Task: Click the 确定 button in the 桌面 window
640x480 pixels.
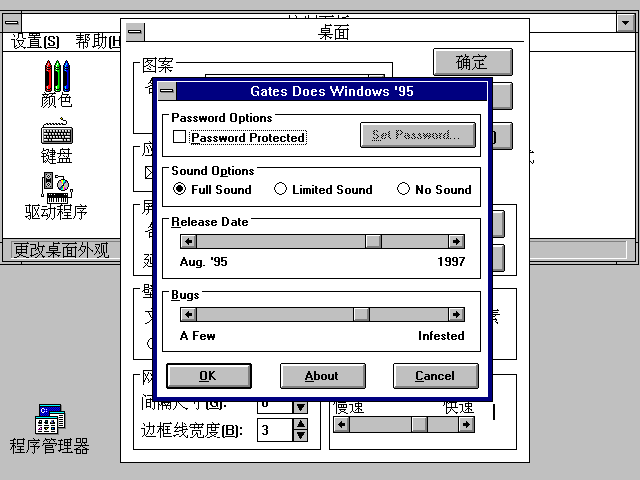Action: pyautogui.click(x=473, y=62)
